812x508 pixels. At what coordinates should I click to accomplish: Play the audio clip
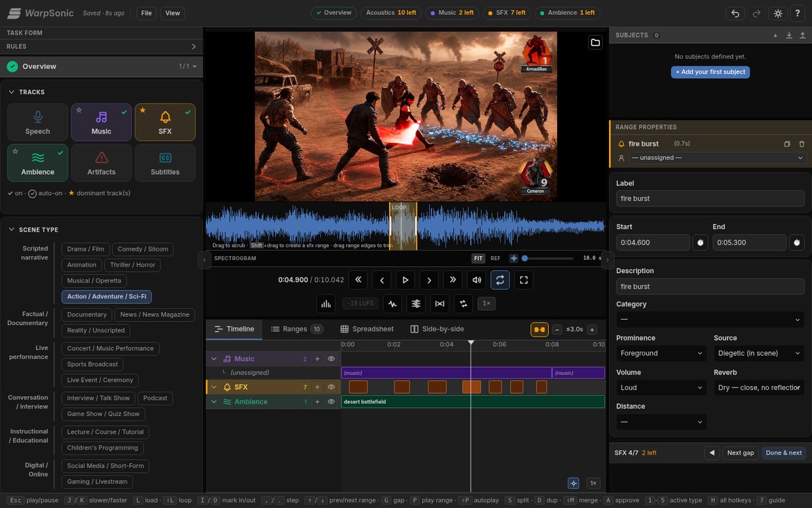point(405,280)
